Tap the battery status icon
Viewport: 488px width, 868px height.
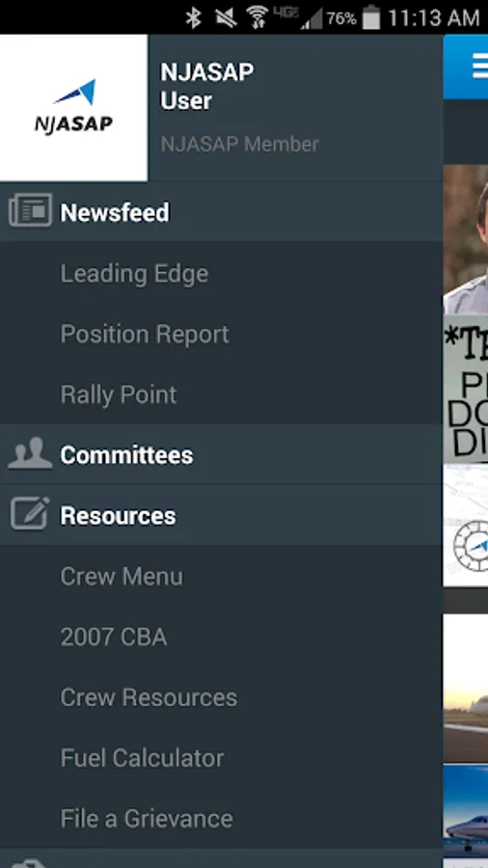point(372,17)
